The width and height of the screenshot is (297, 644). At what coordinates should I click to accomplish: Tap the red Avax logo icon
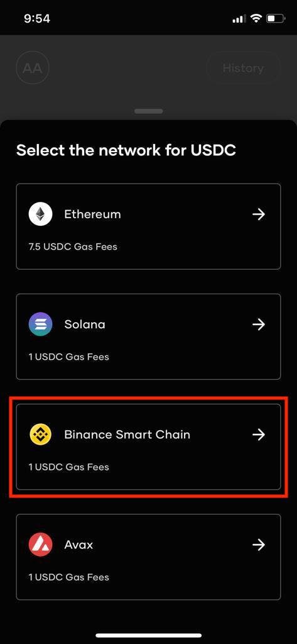click(x=40, y=545)
